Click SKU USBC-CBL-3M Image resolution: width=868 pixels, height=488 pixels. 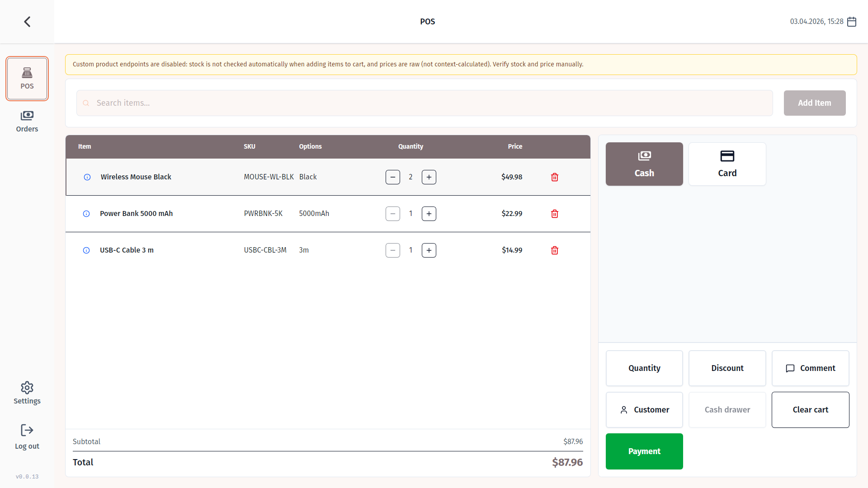click(265, 250)
